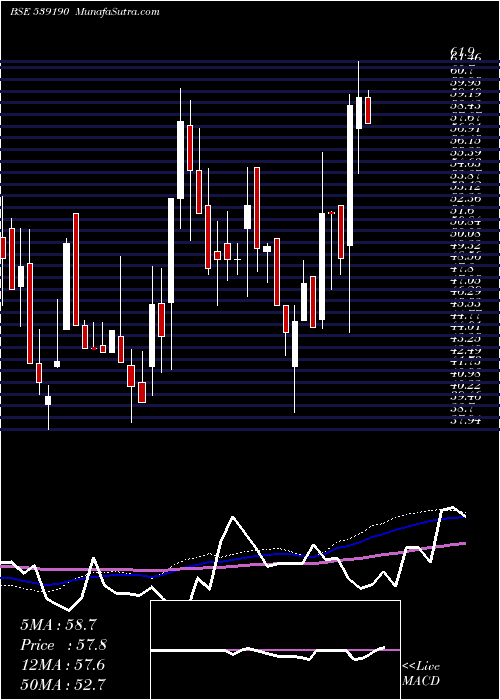The width and height of the screenshot is (500, 700).
Task: Click the 60.7 price axis label
Action: point(463,71)
